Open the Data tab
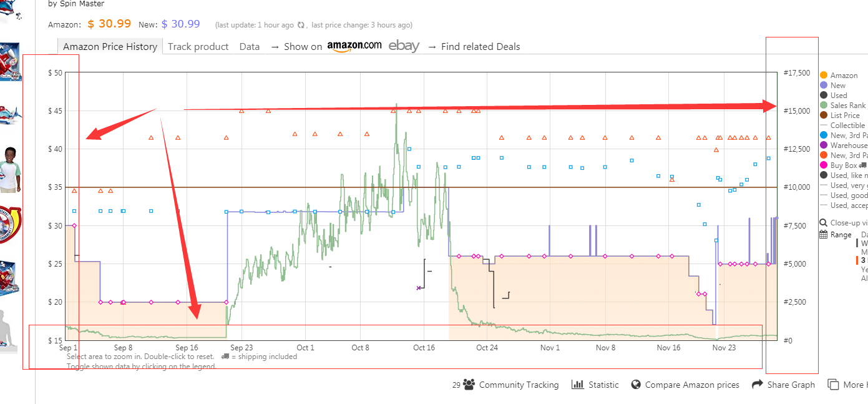This screenshot has width=868, height=404. [250, 47]
